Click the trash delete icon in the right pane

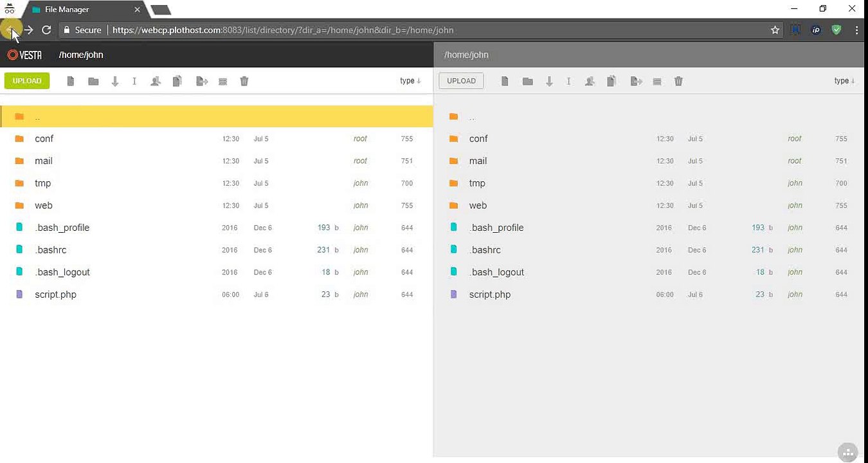[678, 81]
